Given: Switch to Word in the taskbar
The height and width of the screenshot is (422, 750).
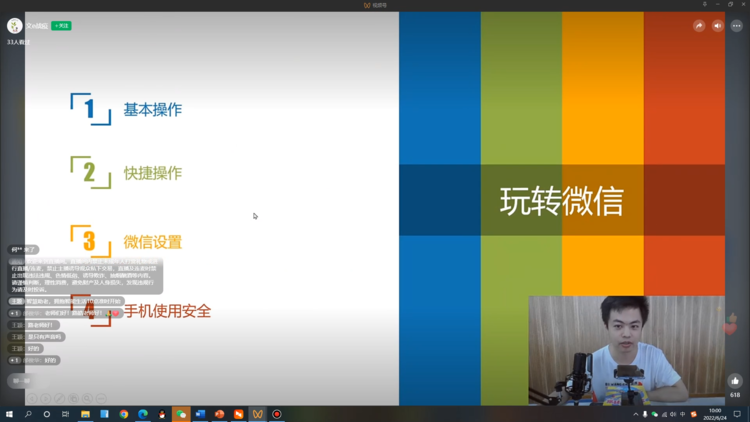Looking at the screenshot, I should coord(200,414).
